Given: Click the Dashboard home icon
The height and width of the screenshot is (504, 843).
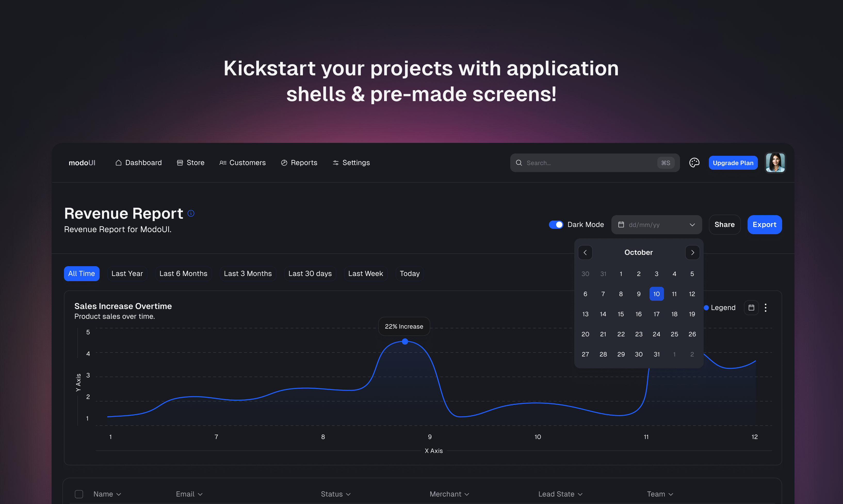Looking at the screenshot, I should point(119,163).
